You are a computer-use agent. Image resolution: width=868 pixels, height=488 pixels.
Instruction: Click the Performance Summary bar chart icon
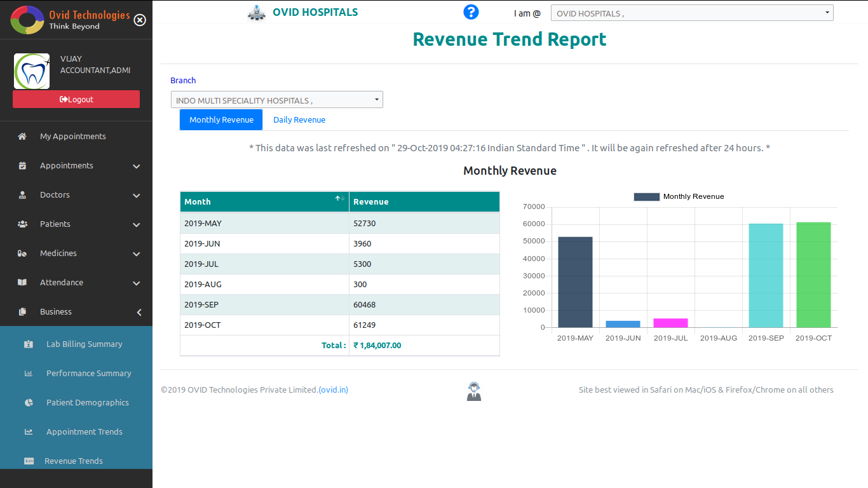click(29, 374)
